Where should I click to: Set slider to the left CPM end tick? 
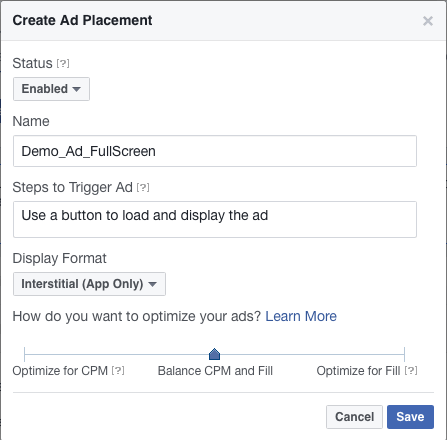pyautogui.click(x=25, y=354)
